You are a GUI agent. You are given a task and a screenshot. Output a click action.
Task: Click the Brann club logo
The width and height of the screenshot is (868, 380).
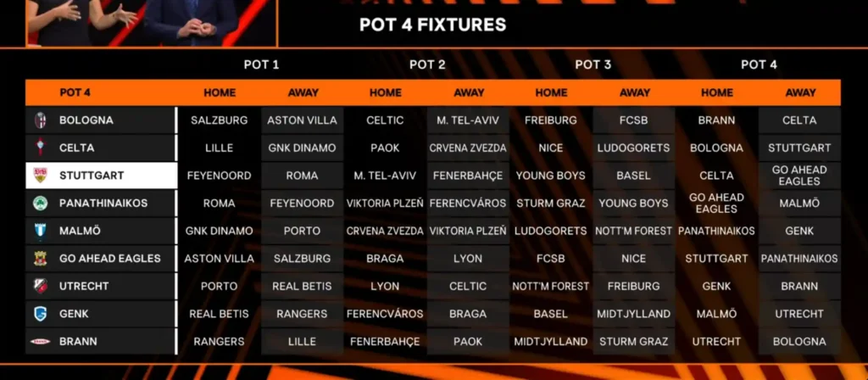pyautogui.click(x=40, y=342)
